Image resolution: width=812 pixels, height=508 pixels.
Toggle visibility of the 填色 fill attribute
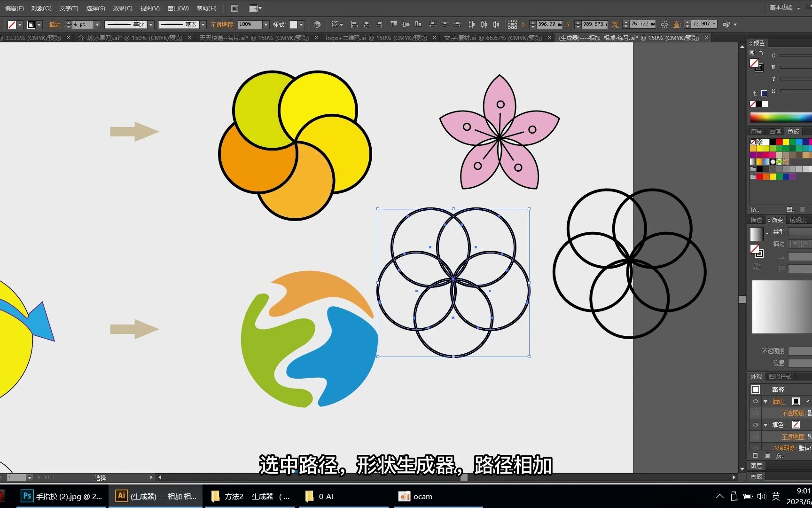click(x=756, y=425)
